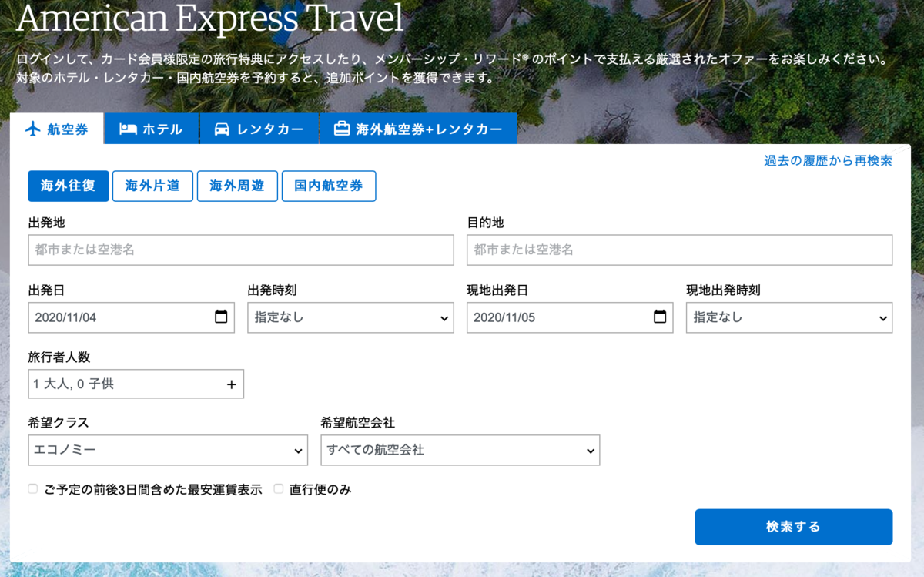924x577 pixels.
Task: Enable the 直行便のみ checkbox
Action: [279, 488]
